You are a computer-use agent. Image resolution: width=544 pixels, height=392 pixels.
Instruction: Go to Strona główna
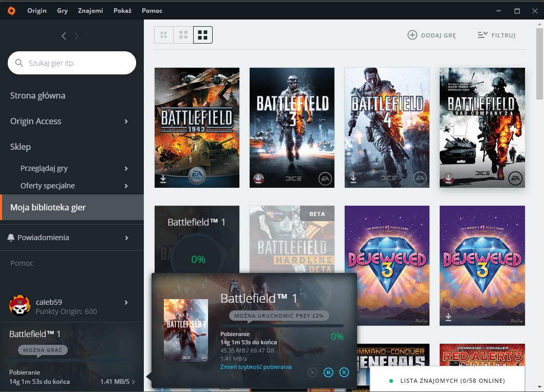37,95
